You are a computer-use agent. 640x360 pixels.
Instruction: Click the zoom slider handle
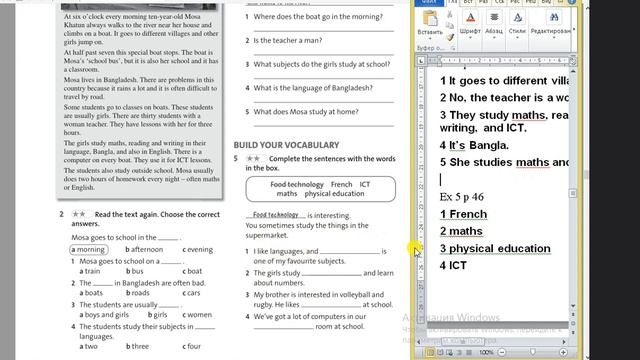click(533, 352)
